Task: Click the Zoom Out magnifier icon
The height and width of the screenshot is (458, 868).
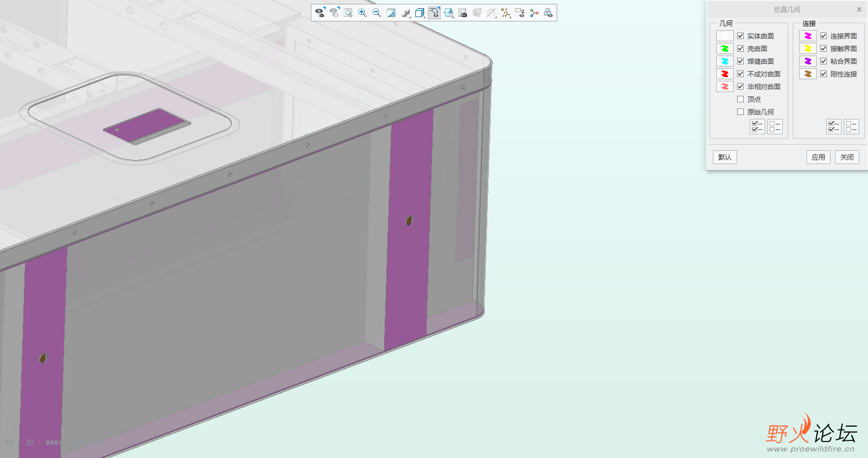Action: [377, 13]
